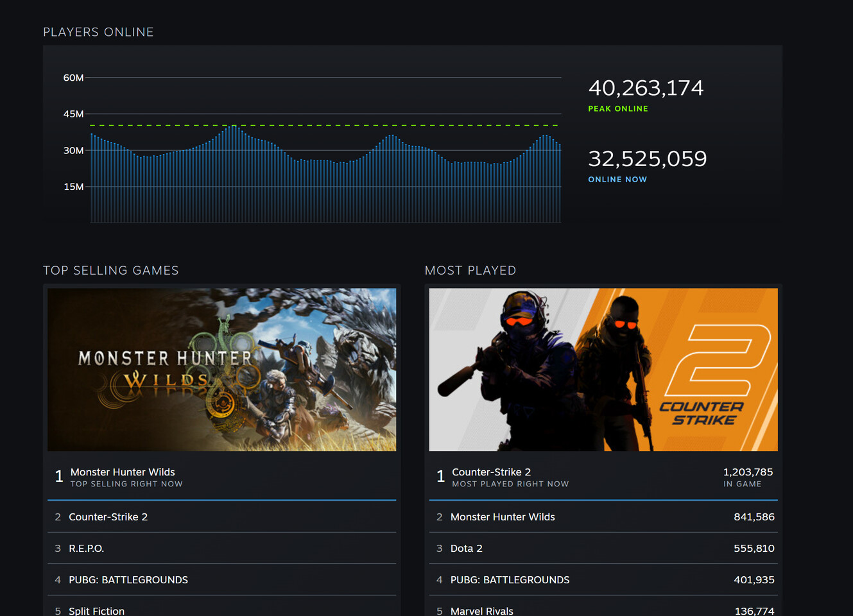
Task: Click the 30M axis label on chart
Action: tap(73, 150)
